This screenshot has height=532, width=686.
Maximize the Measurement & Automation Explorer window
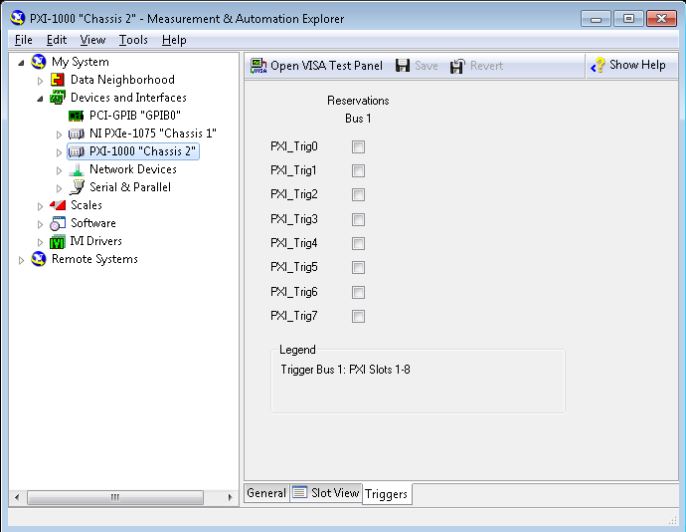click(628, 19)
